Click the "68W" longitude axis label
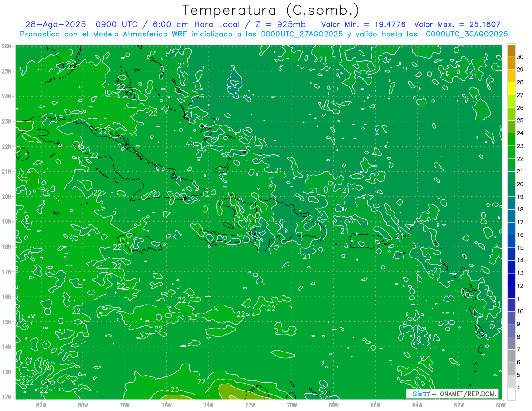Image resolution: width=532 pixels, height=411 pixels. pos(333,405)
